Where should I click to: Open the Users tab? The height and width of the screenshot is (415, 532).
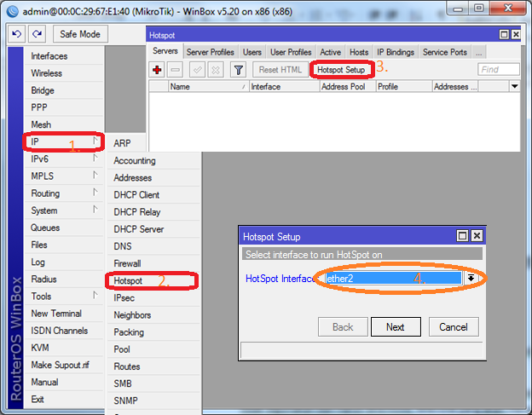pyautogui.click(x=252, y=52)
